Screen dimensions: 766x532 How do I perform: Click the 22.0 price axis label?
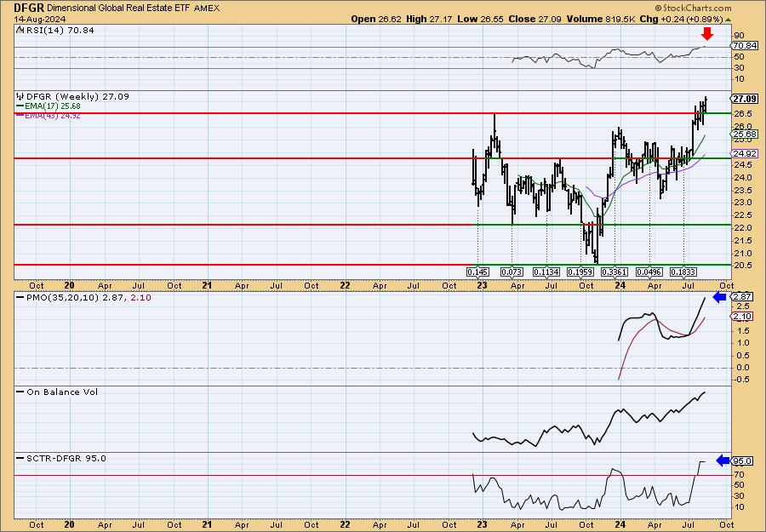coord(741,227)
